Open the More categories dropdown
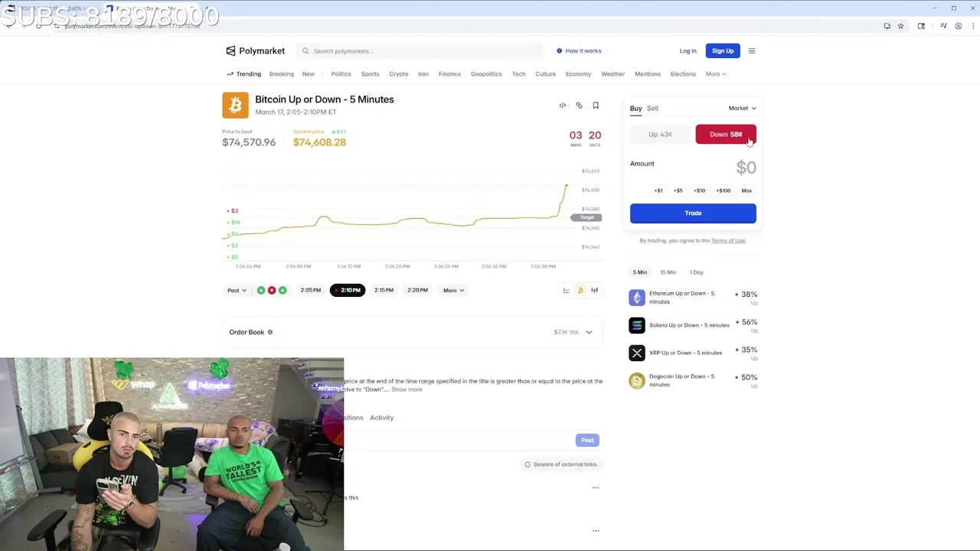 (x=716, y=74)
